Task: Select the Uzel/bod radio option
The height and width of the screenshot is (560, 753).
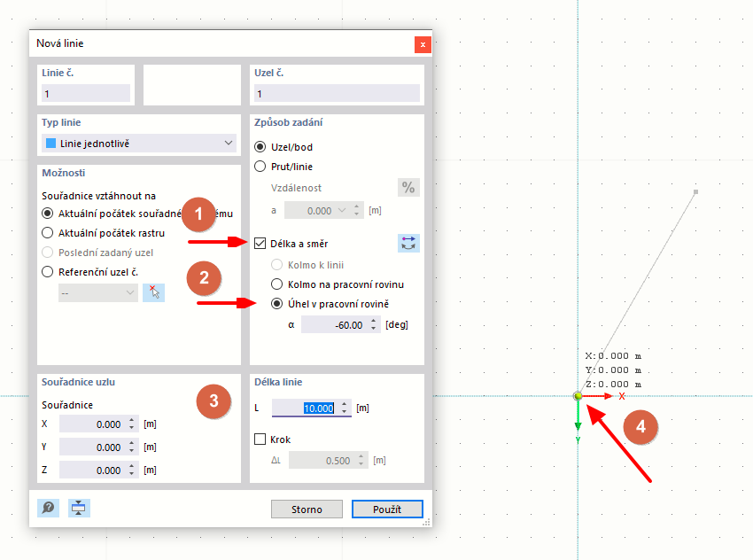Action: click(260, 147)
